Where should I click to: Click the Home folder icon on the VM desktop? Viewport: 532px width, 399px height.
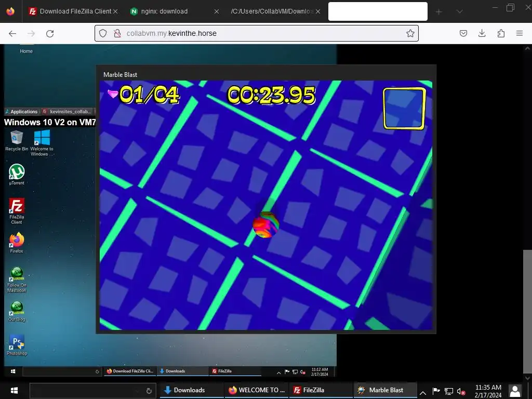pos(26,49)
